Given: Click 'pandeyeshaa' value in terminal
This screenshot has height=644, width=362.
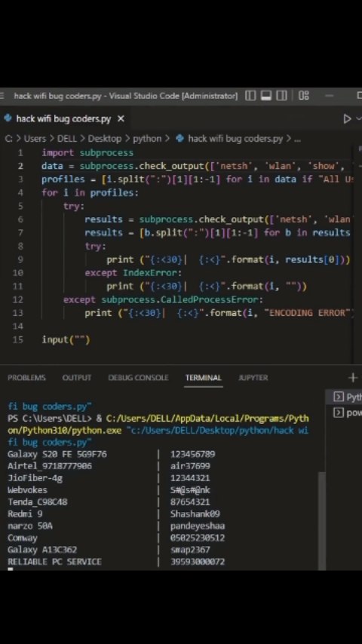Looking at the screenshot, I should [198, 526].
